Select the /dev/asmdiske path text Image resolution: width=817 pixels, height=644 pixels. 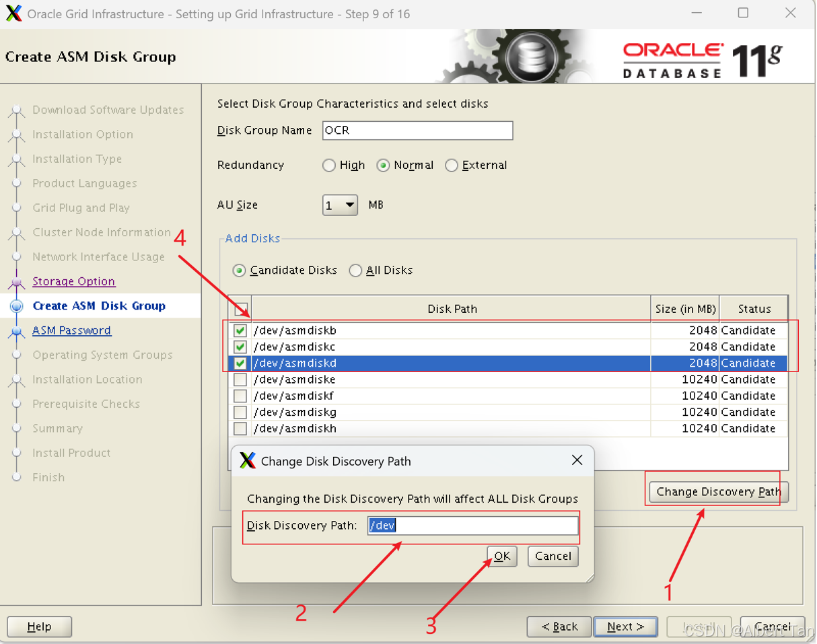point(294,380)
